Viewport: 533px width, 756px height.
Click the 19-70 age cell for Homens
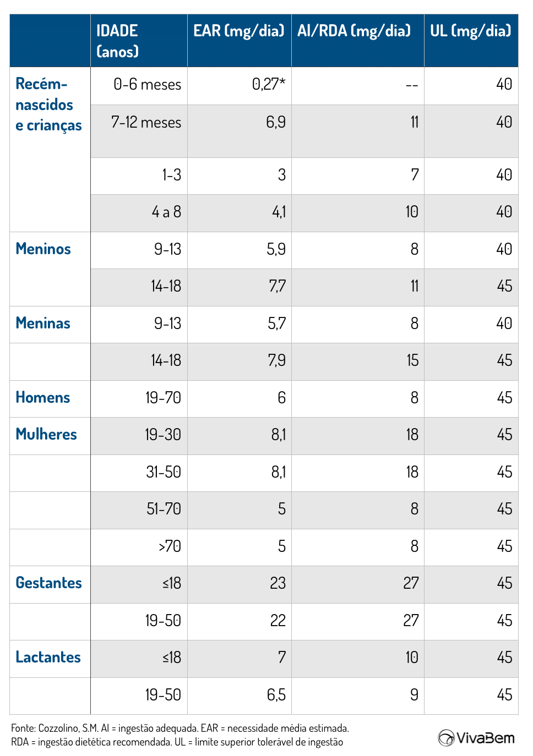click(x=163, y=398)
